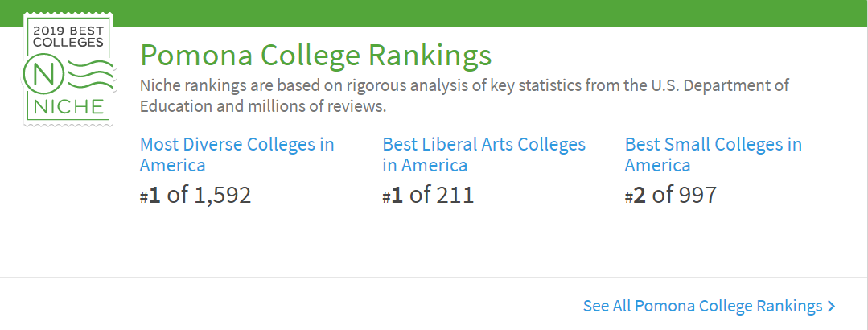Click the '#1 of 211' ranking value
This screenshot has width=868, height=330.
pyautogui.click(x=428, y=195)
